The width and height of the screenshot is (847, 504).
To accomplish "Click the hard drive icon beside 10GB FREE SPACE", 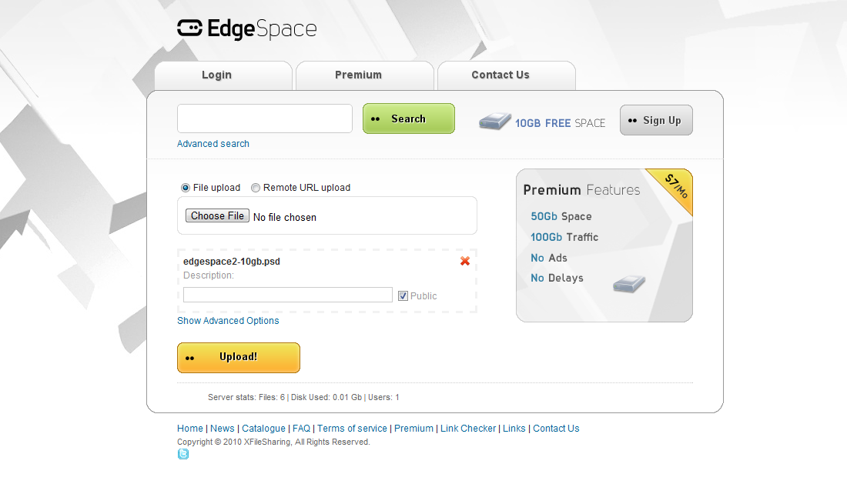I will coord(495,122).
